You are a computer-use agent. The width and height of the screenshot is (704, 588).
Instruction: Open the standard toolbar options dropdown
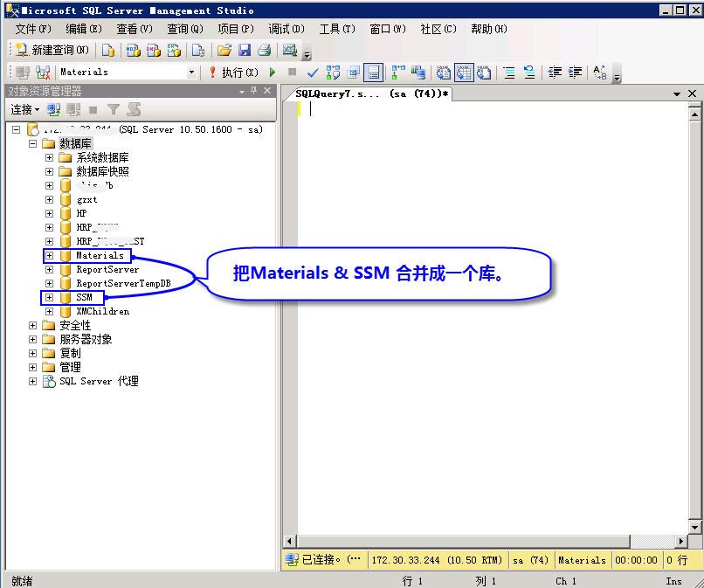(307, 55)
